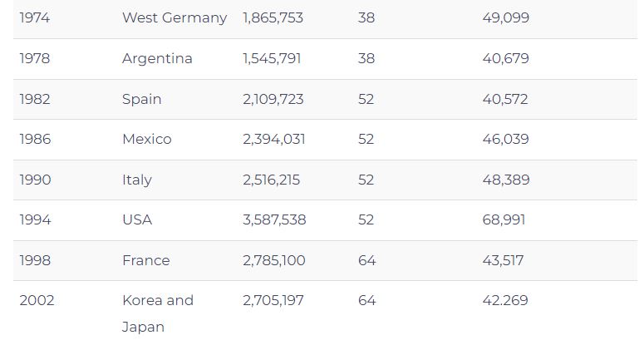Click attendance figure 2,516,215
Screen dimensions: 644x345
271,180
